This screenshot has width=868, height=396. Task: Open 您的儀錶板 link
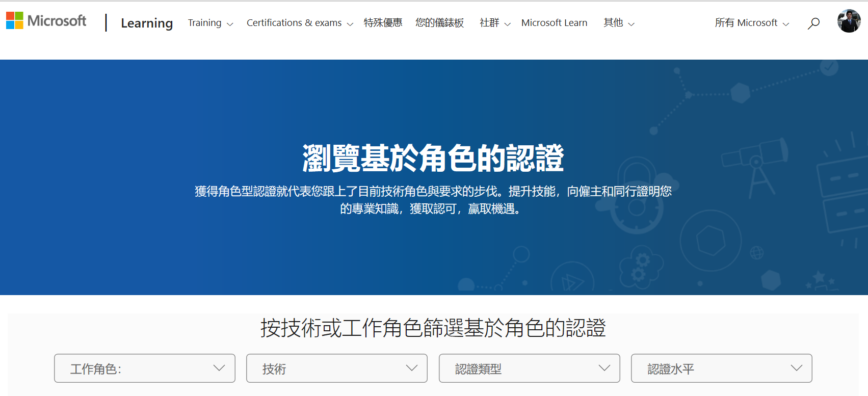(x=439, y=23)
